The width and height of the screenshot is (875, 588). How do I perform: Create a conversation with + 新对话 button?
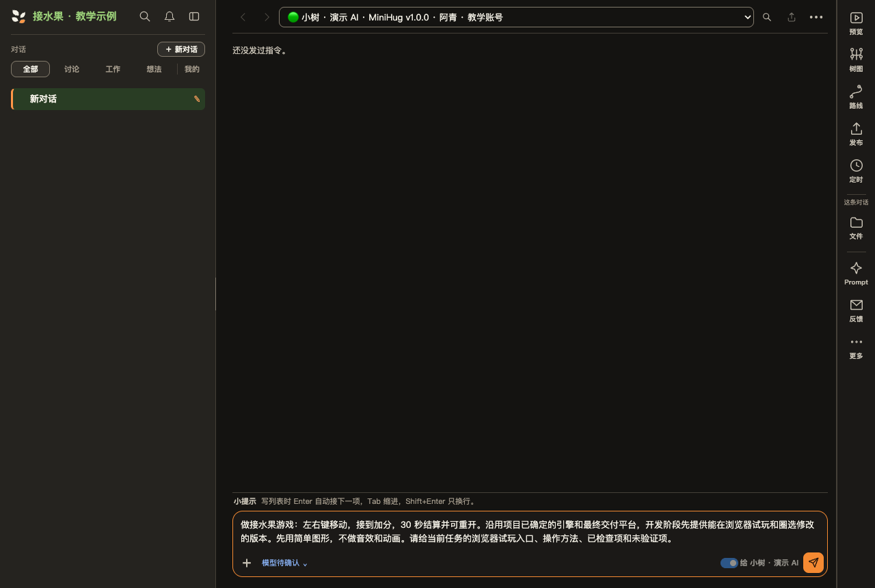click(181, 49)
